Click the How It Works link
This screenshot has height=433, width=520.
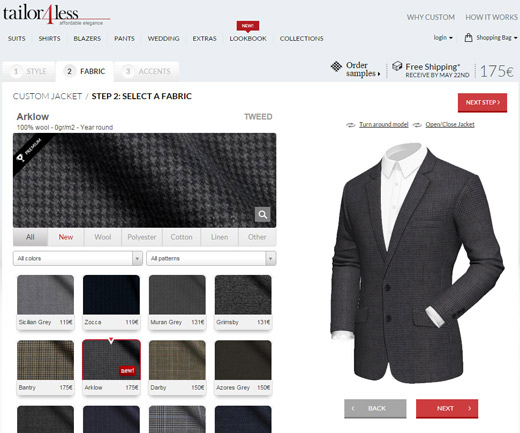491,17
